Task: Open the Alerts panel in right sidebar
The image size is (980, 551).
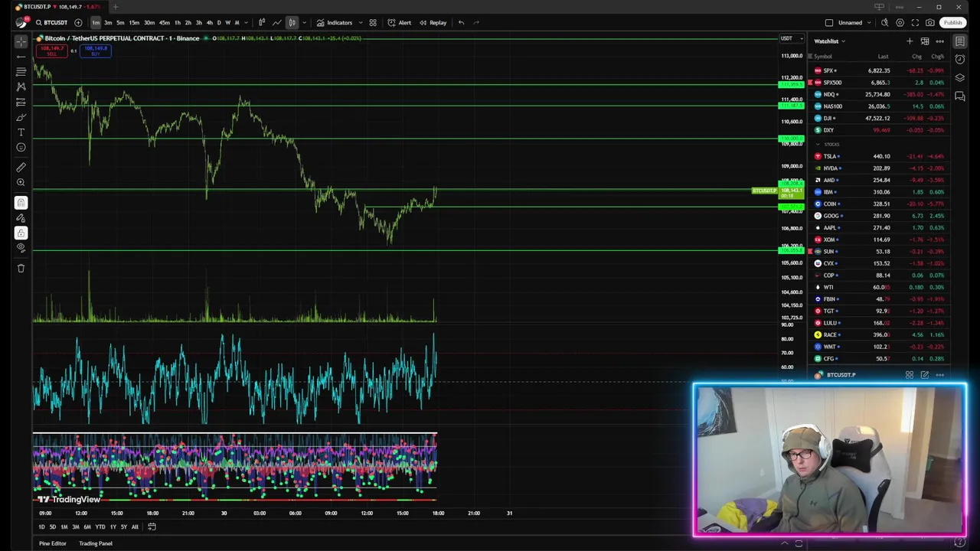Action: click(x=960, y=60)
